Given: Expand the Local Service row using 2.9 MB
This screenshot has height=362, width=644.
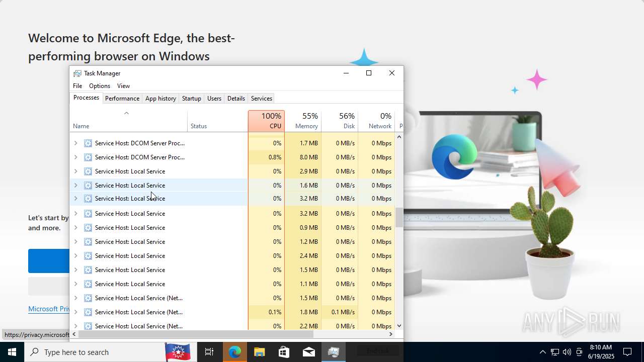Looking at the screenshot, I should point(76,171).
